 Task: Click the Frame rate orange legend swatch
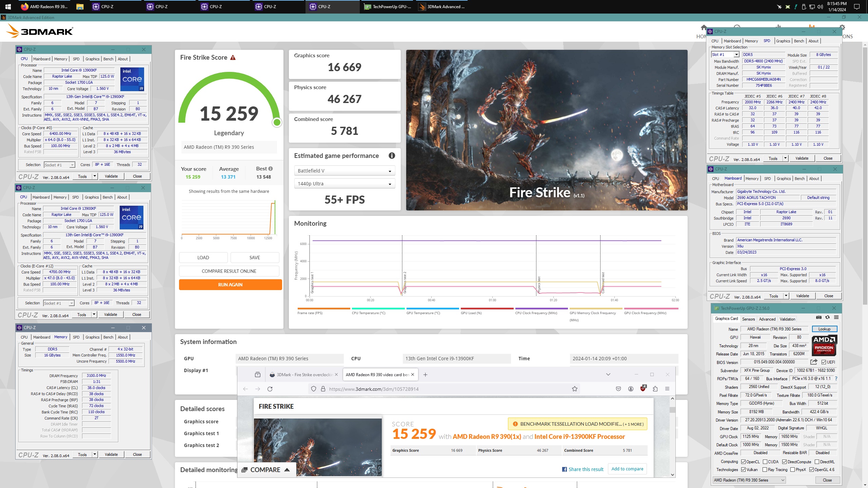323,308
